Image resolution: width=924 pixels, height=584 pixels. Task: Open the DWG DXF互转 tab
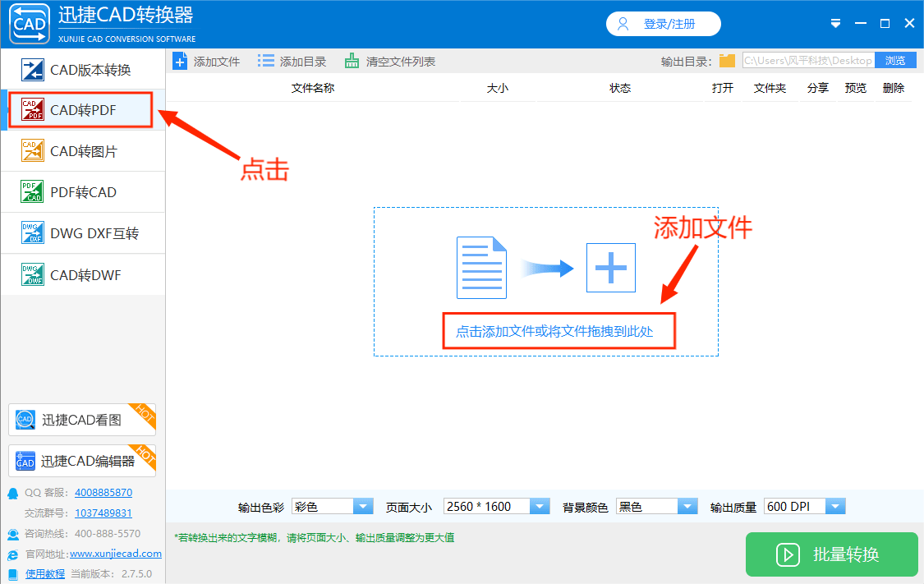[83, 232]
